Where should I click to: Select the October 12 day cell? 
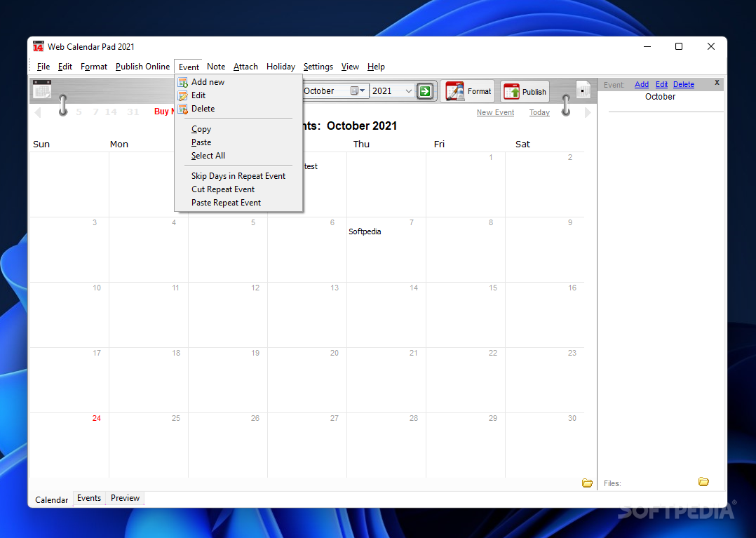pos(227,315)
